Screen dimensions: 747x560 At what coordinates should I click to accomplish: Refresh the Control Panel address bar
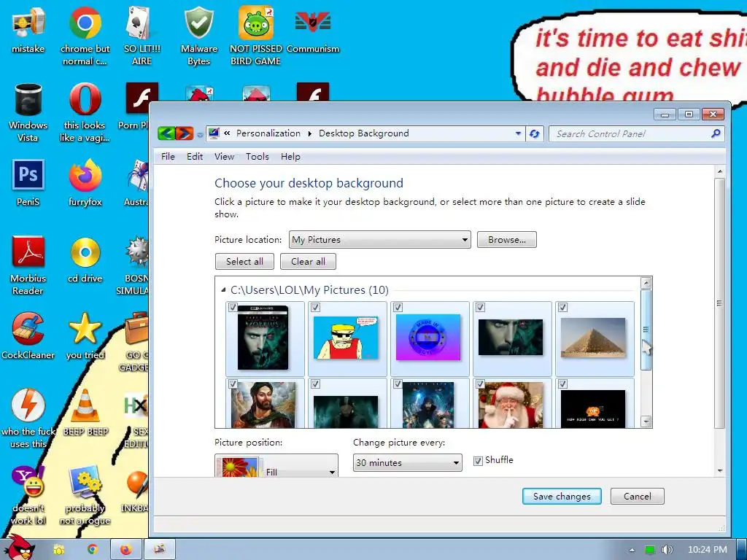pos(535,134)
